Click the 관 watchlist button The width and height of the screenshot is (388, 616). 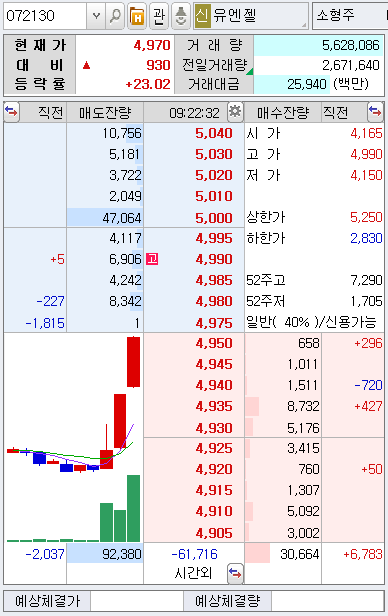[159, 16]
